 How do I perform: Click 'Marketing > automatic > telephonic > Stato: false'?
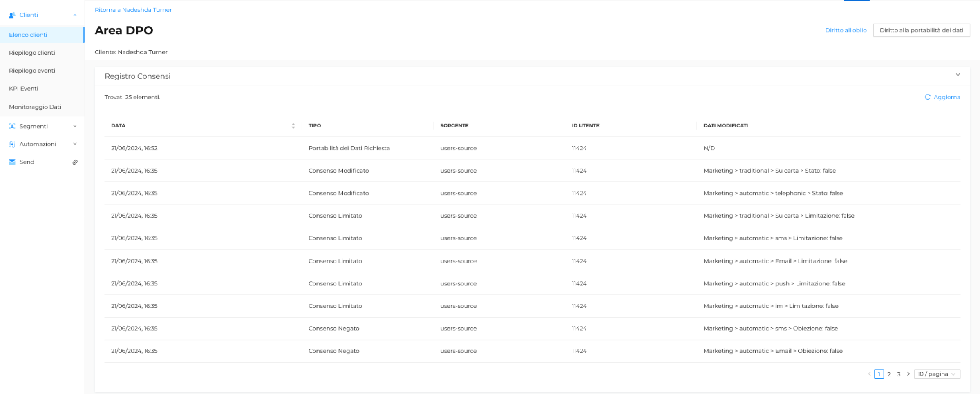pyautogui.click(x=773, y=193)
